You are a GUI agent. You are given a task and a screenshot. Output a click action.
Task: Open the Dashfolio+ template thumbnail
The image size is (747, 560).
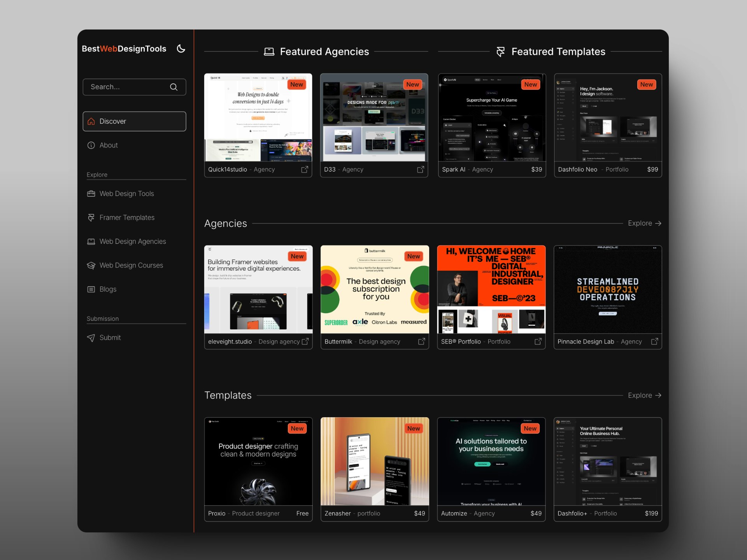click(608, 462)
